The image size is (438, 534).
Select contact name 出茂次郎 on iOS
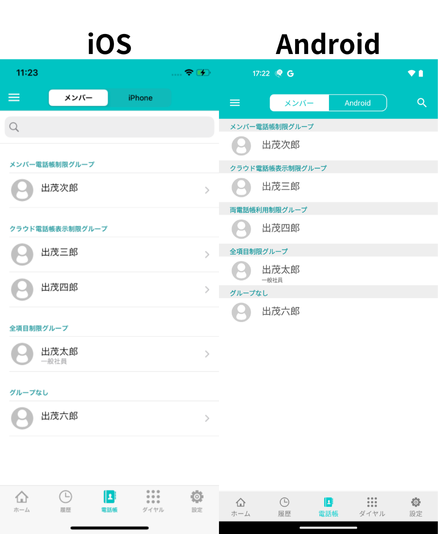(x=60, y=188)
